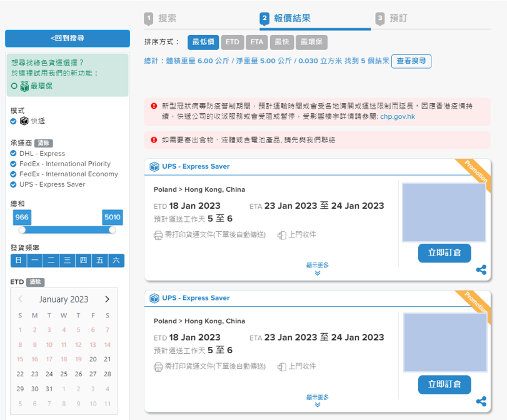Toggle Tuesday 二 shipping frequency
Screen dimensions: 507x420
click(x=51, y=260)
